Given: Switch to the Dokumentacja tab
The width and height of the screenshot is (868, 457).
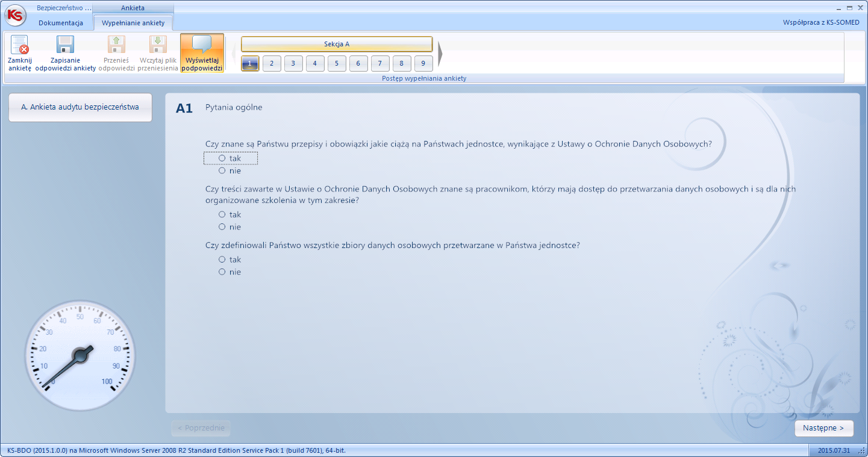Looking at the screenshot, I should 61,23.
